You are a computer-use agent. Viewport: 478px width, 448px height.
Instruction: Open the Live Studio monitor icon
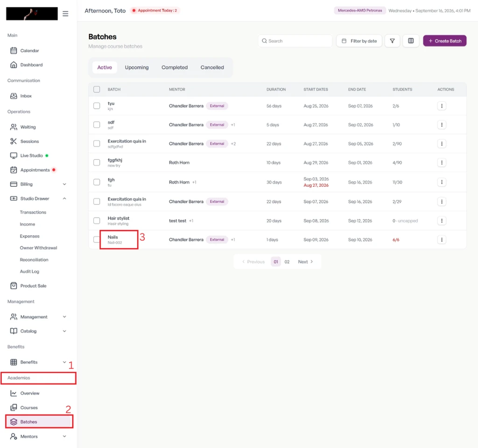(x=14, y=155)
